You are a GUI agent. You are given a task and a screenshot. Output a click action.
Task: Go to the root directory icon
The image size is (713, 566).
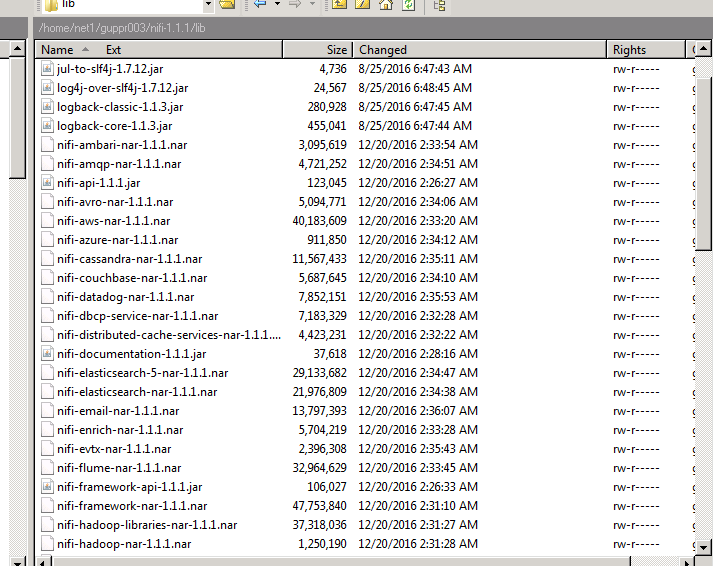tap(362, 5)
